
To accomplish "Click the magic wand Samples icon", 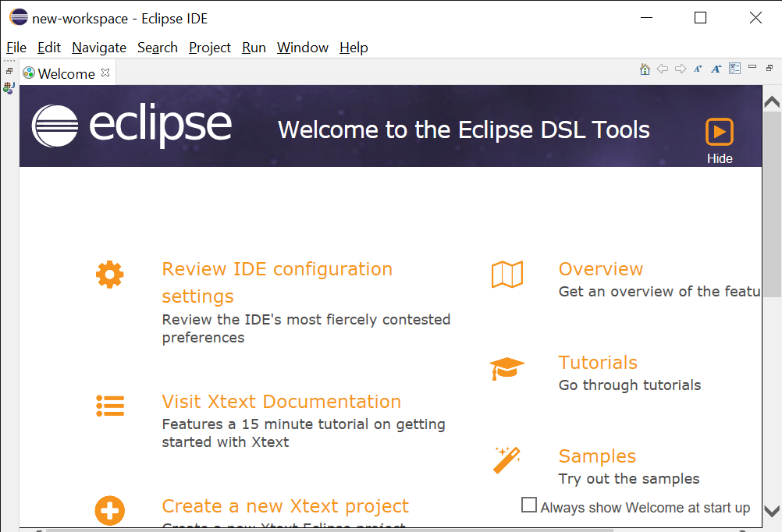I will 507,459.
